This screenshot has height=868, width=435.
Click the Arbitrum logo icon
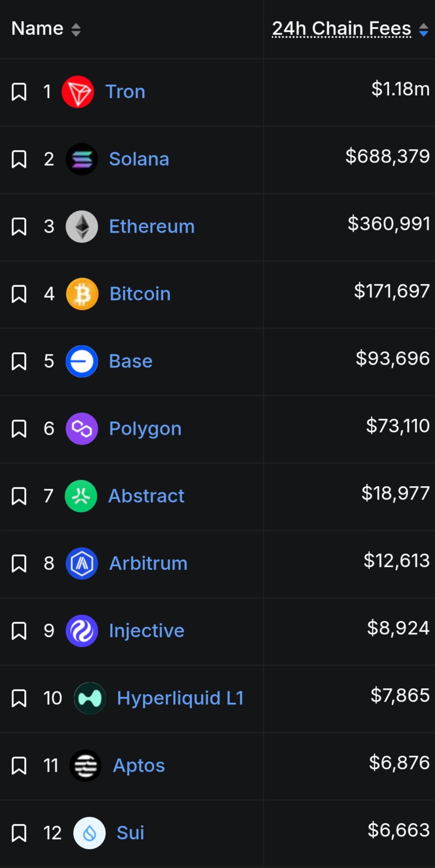82,564
